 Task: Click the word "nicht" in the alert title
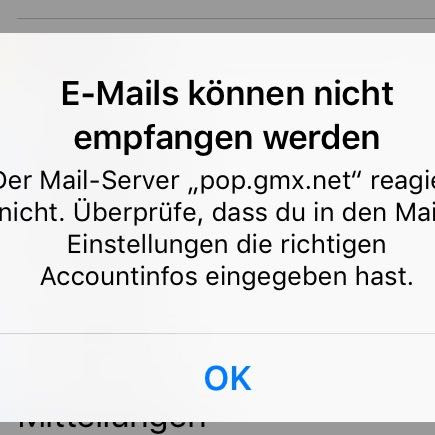354,94
